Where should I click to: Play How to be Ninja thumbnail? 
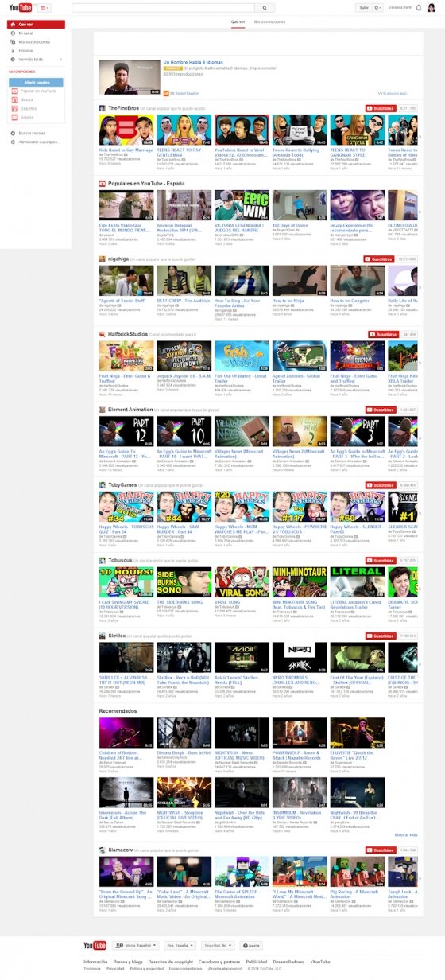(299, 282)
